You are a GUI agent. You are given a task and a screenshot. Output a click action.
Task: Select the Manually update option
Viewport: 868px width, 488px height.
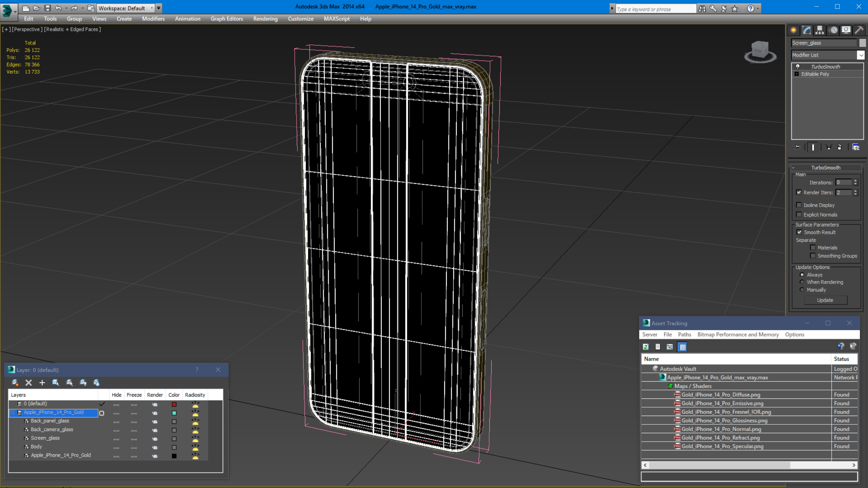click(x=802, y=290)
